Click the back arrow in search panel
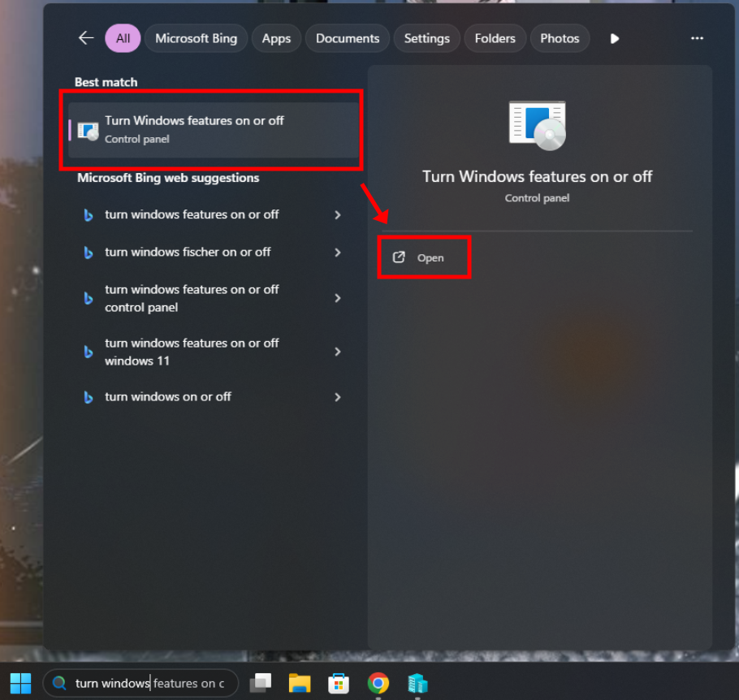 pyautogui.click(x=86, y=38)
